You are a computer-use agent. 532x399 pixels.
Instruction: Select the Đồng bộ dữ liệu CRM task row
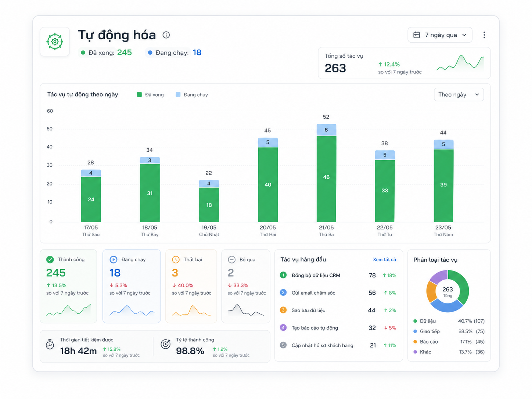point(338,275)
